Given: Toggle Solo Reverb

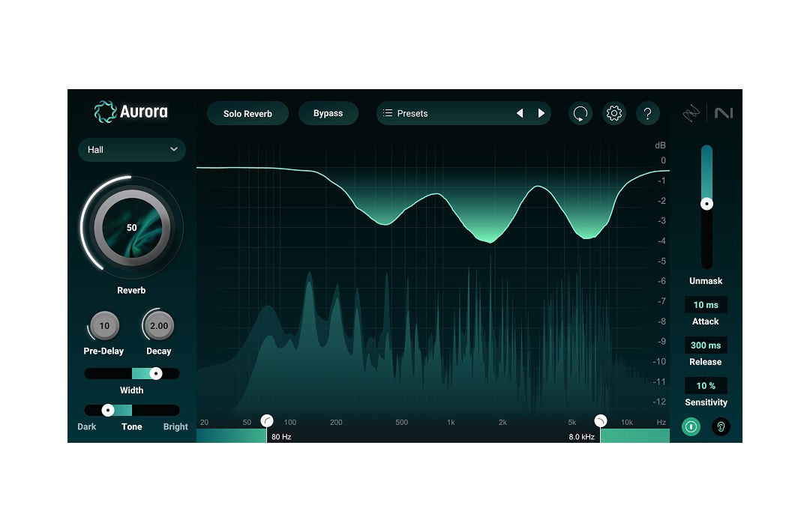Looking at the screenshot, I should click(247, 114).
